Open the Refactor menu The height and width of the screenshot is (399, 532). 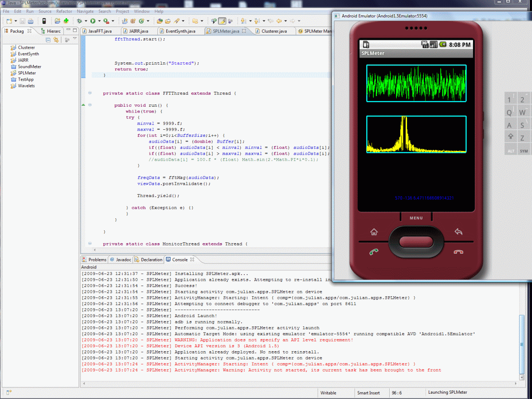click(64, 11)
